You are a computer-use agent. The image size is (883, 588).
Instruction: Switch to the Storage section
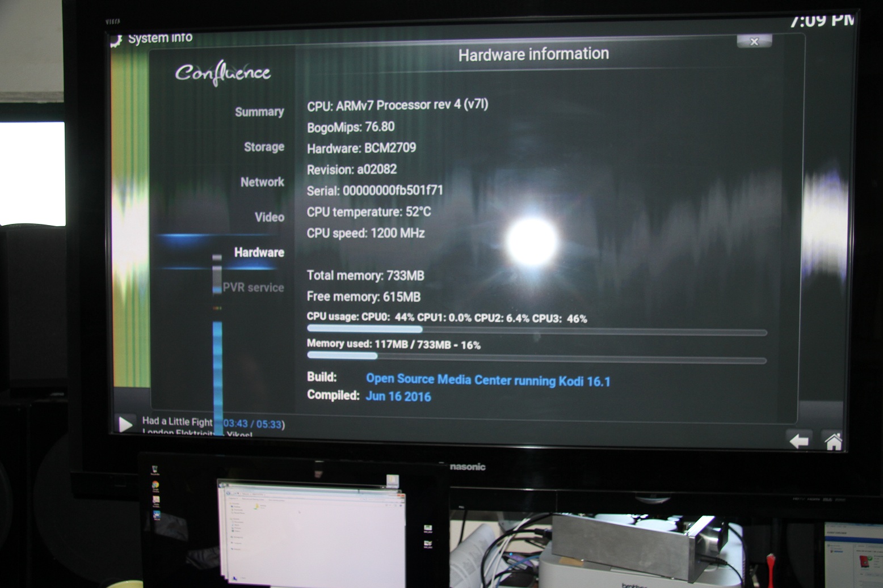(x=264, y=147)
